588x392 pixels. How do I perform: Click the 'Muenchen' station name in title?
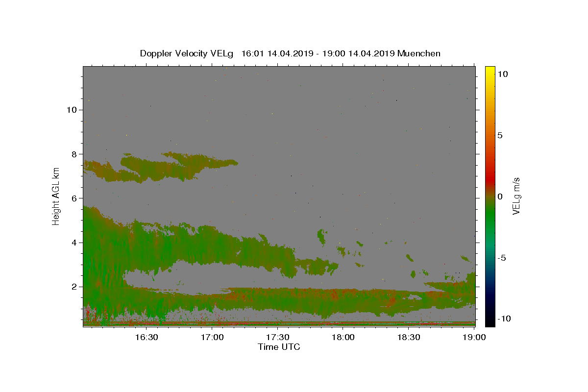pos(419,53)
